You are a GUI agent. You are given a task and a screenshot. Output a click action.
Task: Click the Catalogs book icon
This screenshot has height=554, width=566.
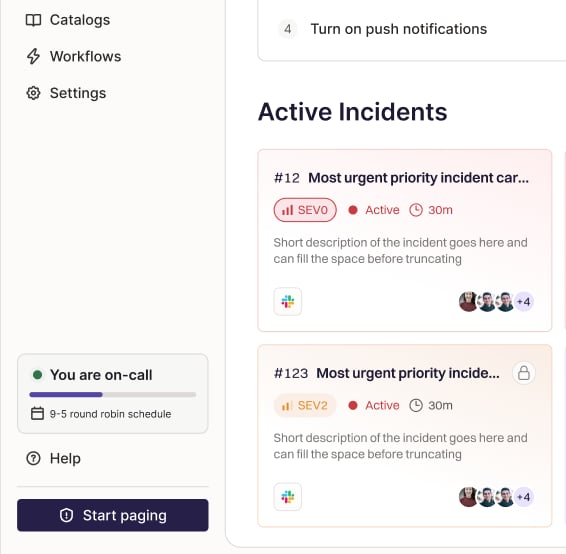click(x=33, y=20)
